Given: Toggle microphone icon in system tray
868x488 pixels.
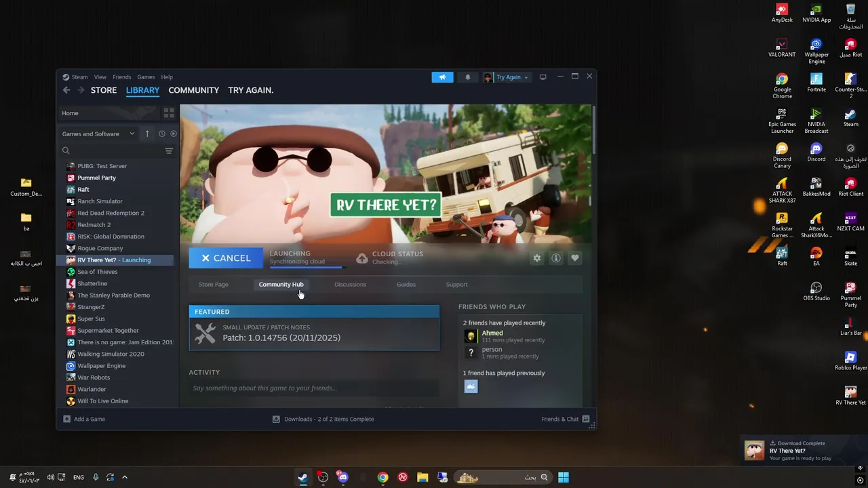Looking at the screenshot, I should click(96, 477).
